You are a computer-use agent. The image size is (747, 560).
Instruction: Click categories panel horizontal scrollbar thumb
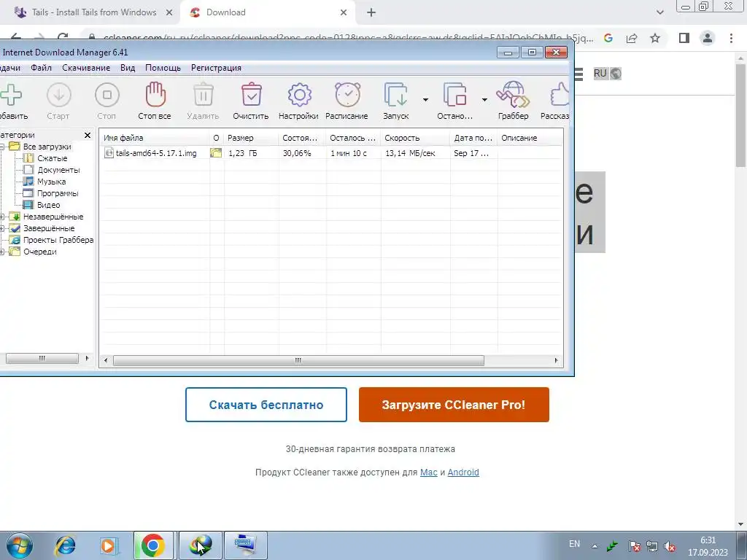42,358
